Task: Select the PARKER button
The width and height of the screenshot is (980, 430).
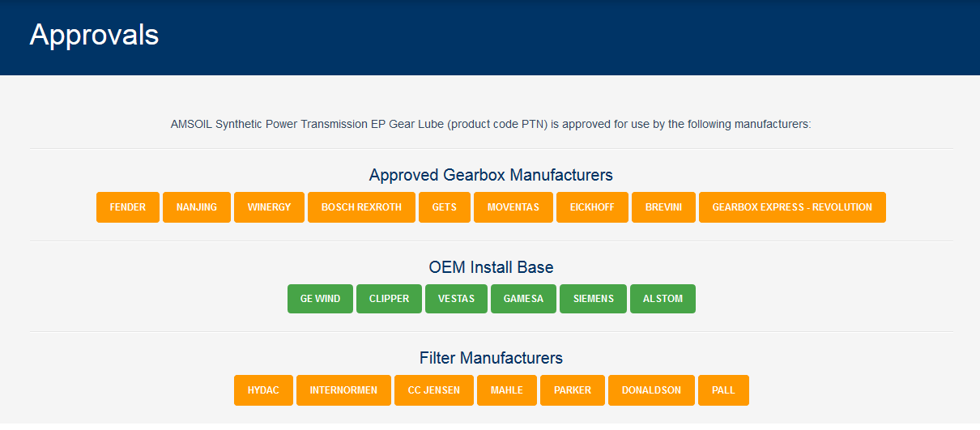Action: (x=572, y=390)
